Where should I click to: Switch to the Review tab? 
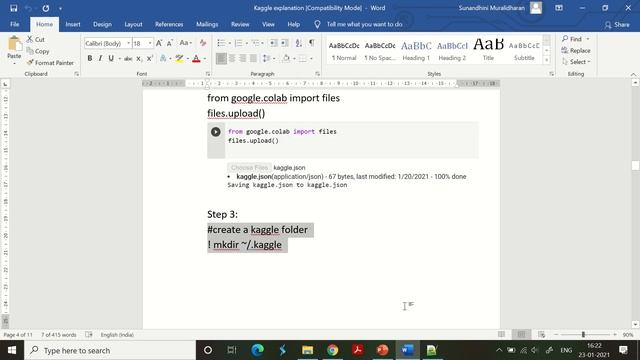coord(240,24)
